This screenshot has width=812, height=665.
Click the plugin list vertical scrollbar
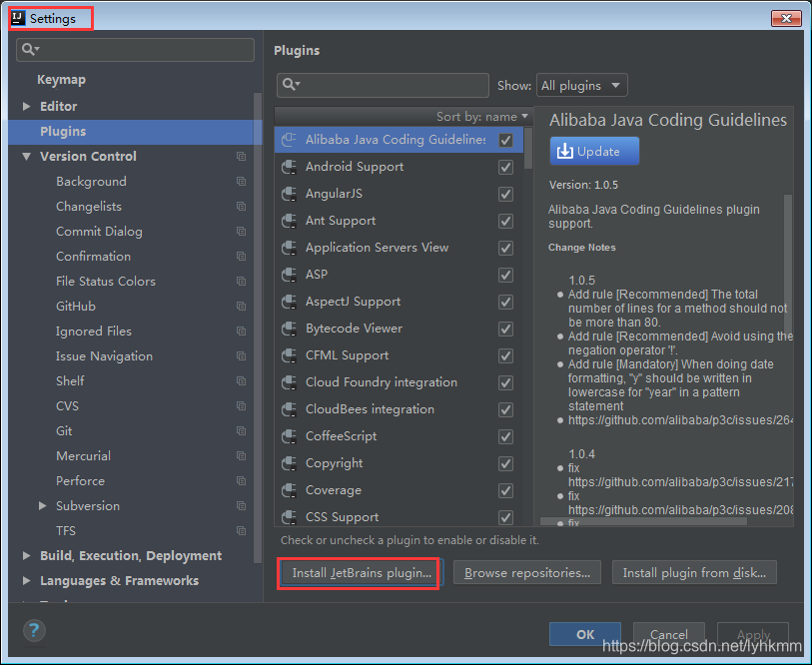coord(528,148)
